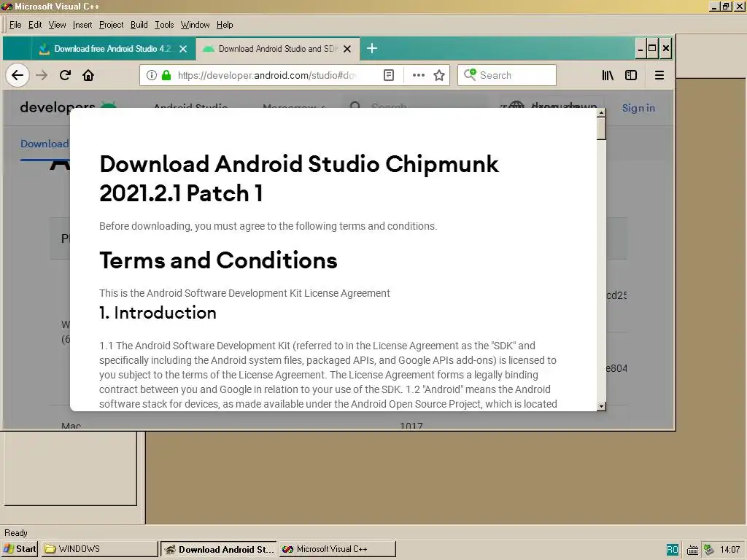This screenshot has width=747, height=560.
Task: Open the View menu
Action: [x=57, y=25]
